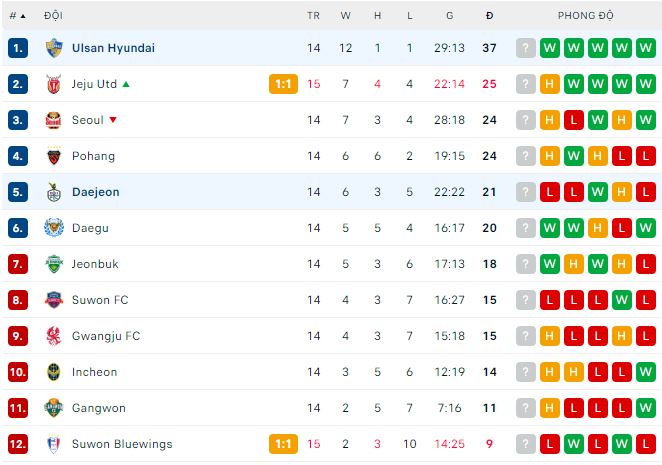Viewport: 662px width, 465px height.
Task: Click Pohang's latest red L form badge
Action: click(646, 156)
